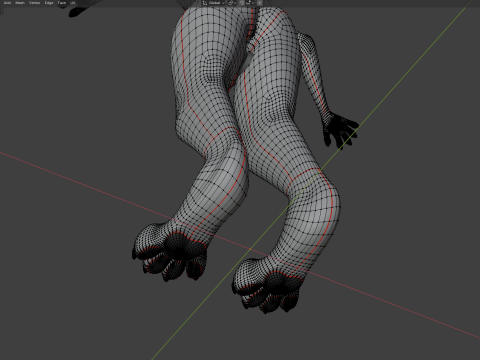This screenshot has width=480, height=360.
Task: Open the Global transform orientation dropdown
Action: click(214, 3)
